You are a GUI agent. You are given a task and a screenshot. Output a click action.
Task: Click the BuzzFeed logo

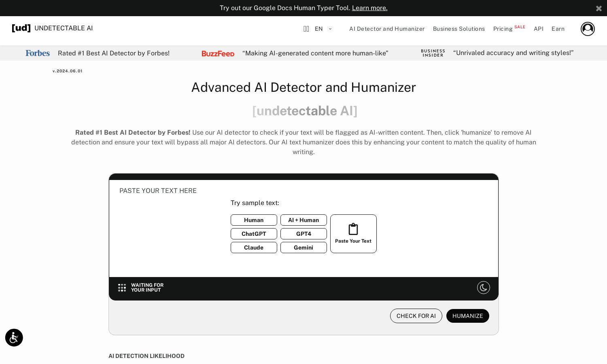point(218,53)
